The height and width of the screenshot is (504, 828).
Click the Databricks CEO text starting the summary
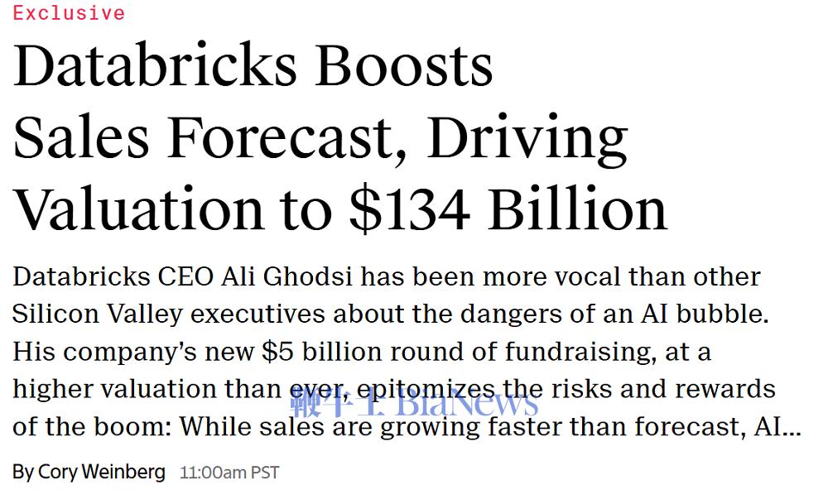pyautogui.click(x=113, y=276)
